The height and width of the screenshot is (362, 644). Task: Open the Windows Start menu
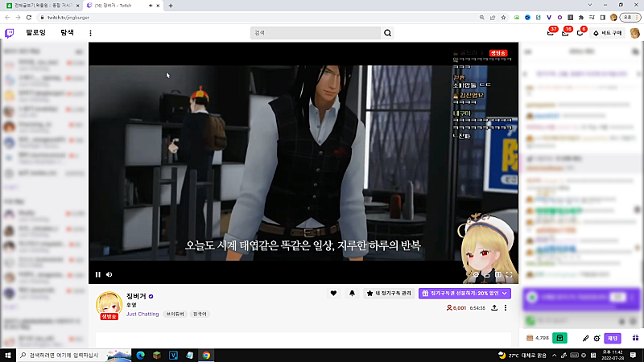[x=8, y=356]
